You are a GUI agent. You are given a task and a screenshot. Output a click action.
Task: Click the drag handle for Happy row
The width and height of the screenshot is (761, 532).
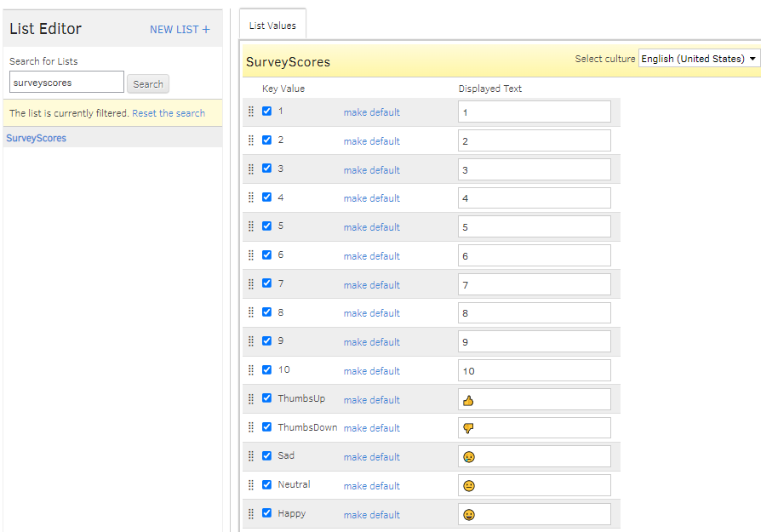point(250,514)
